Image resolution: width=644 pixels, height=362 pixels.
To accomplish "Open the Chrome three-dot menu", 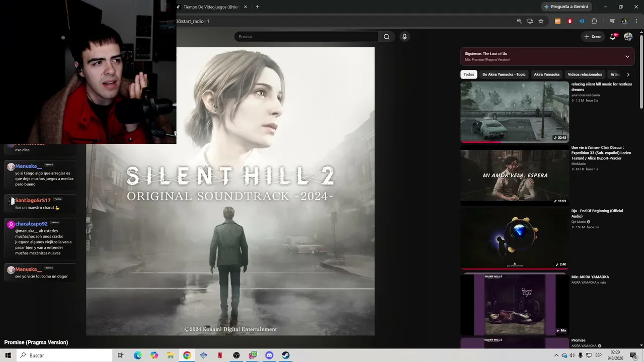I will (x=636, y=21).
